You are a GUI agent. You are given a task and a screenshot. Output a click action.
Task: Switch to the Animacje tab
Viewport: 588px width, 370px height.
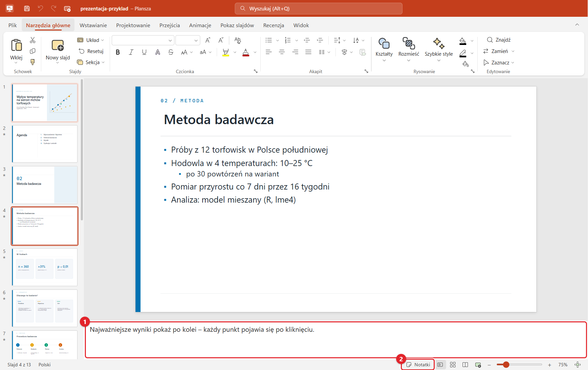200,25
